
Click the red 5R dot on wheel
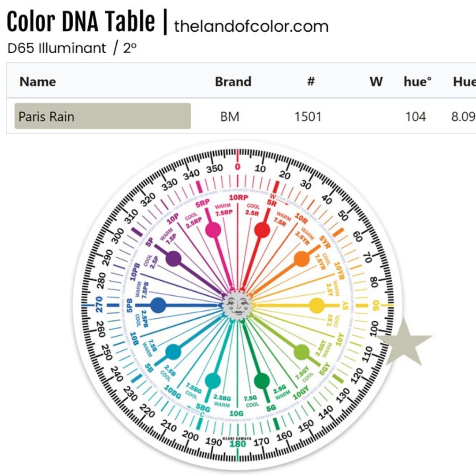[x=262, y=230]
